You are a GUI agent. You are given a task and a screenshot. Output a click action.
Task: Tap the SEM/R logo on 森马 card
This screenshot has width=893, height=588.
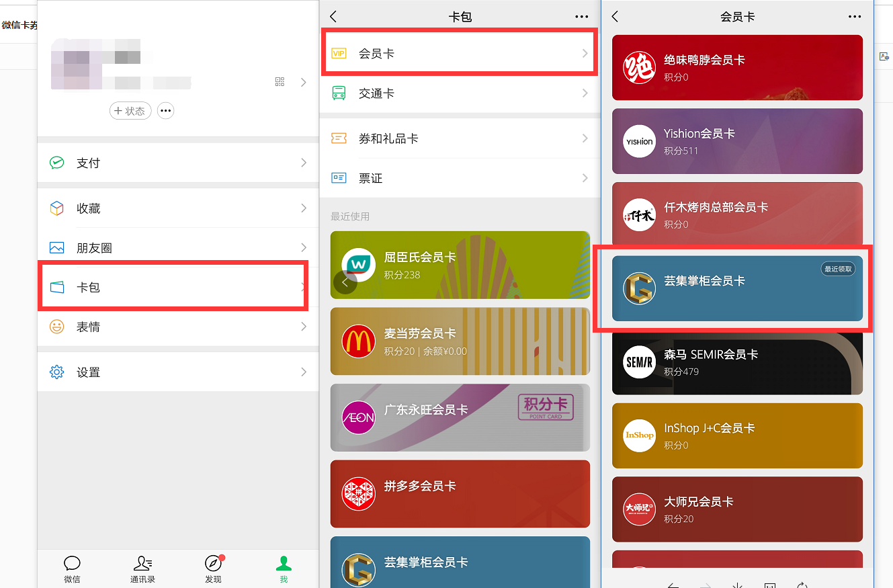click(639, 362)
